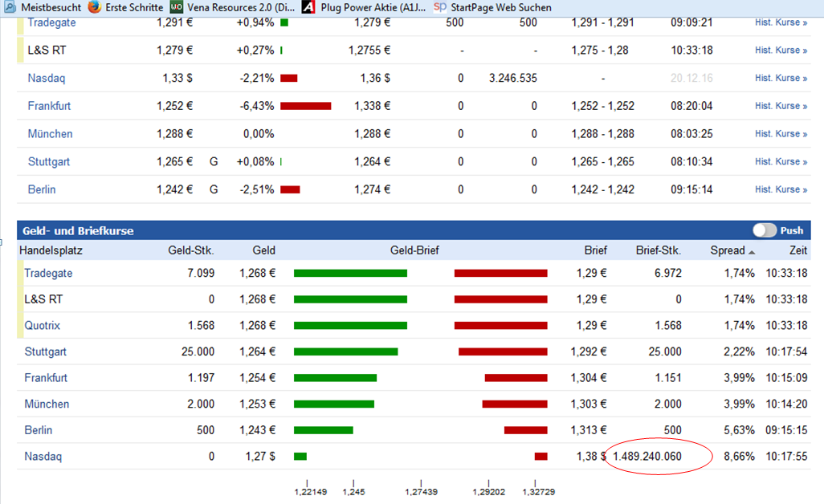Open München in Geld- und Briefkurse table
Image resolution: width=824 pixels, height=504 pixels.
(x=47, y=404)
